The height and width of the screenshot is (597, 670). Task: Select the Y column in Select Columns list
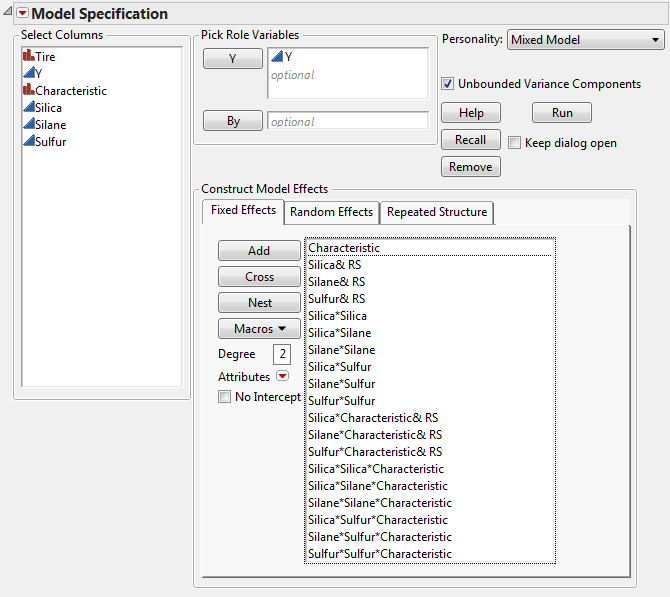coord(33,73)
